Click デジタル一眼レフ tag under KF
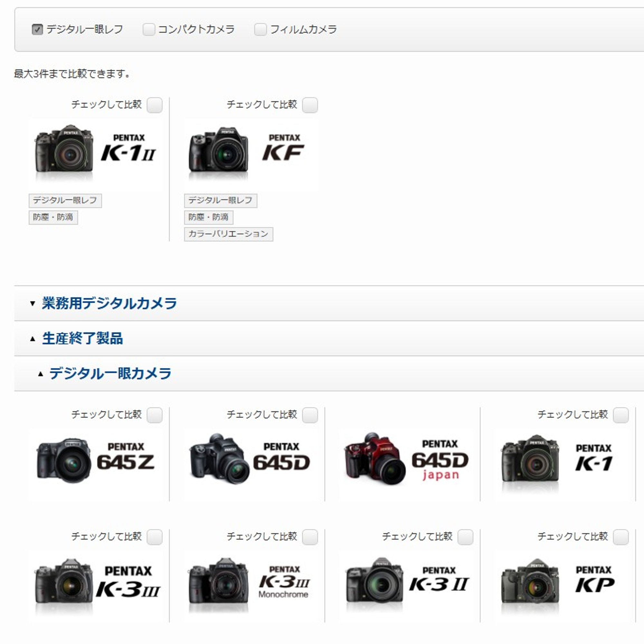The width and height of the screenshot is (644, 644). click(x=221, y=201)
